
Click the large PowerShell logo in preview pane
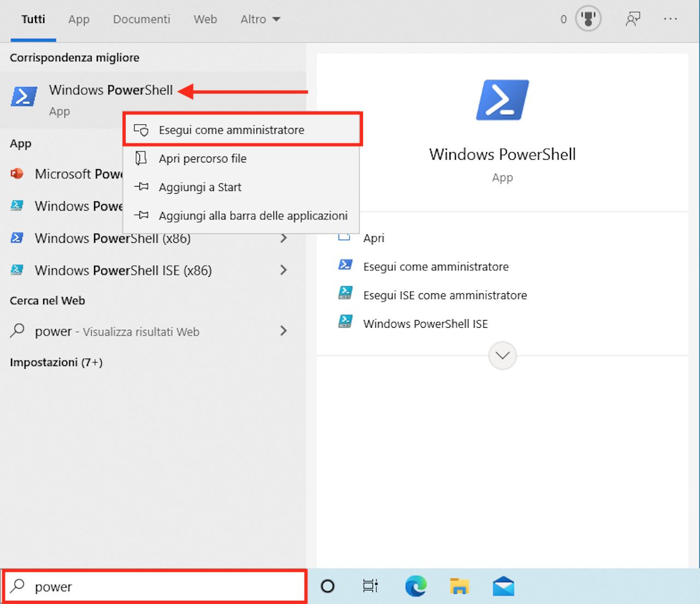502,100
